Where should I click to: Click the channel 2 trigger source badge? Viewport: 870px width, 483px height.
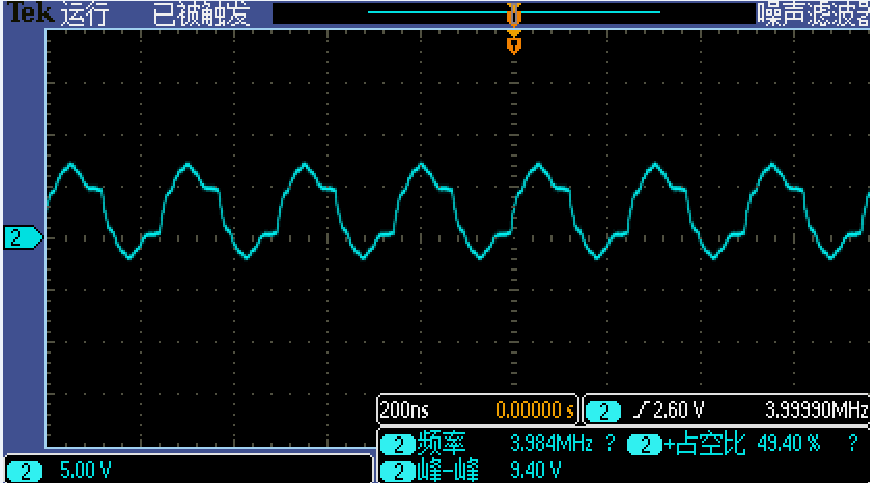point(604,411)
